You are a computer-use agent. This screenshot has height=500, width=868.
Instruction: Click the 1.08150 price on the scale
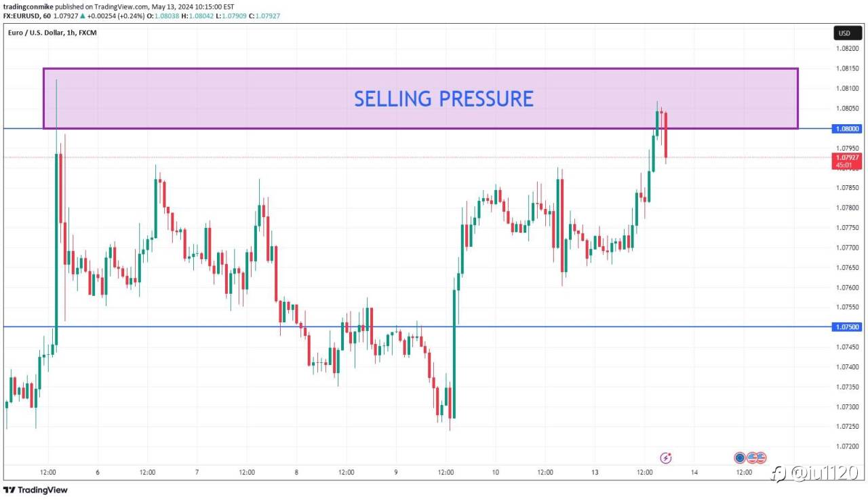coord(847,69)
